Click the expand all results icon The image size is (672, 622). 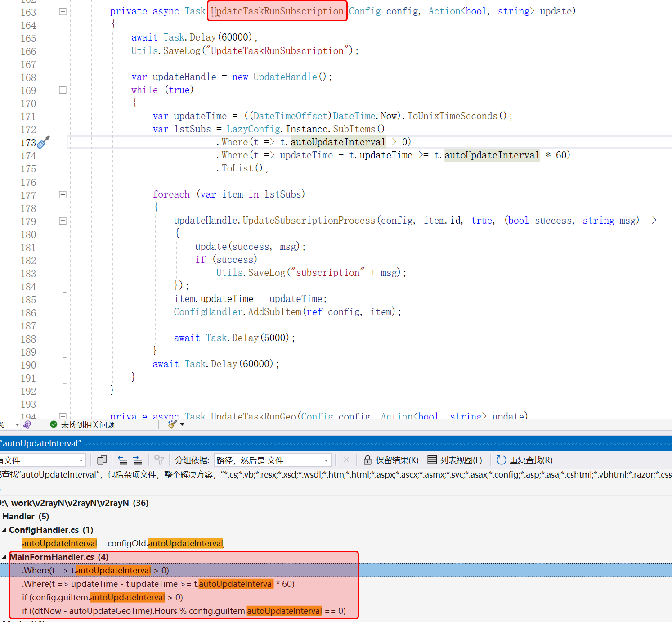pos(138,460)
